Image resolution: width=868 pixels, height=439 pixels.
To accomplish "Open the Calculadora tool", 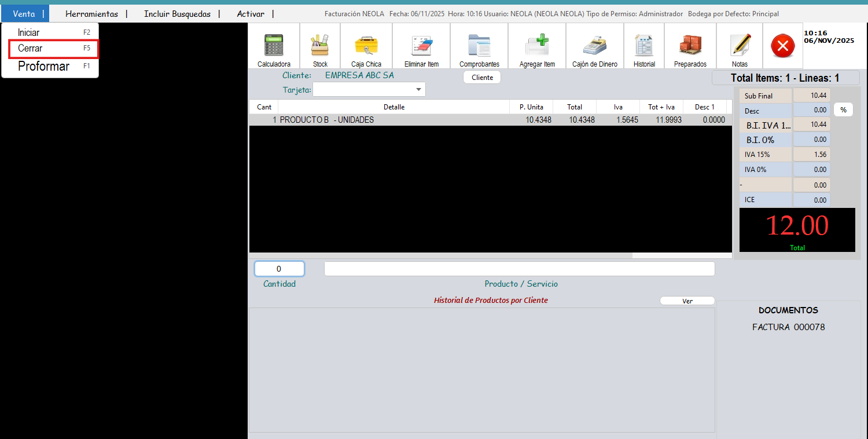I will [274, 46].
